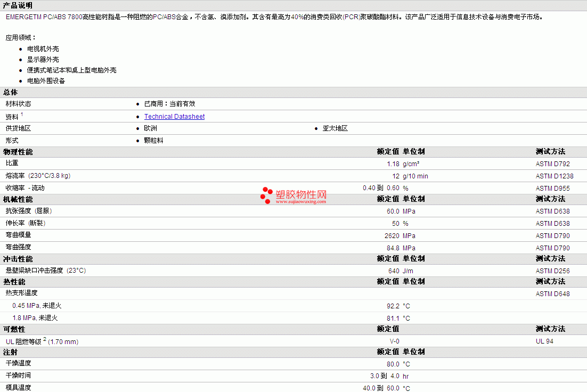The image size is (587, 392).
Task: Select the 电脑外围设备 bullet item
Action: [46, 81]
